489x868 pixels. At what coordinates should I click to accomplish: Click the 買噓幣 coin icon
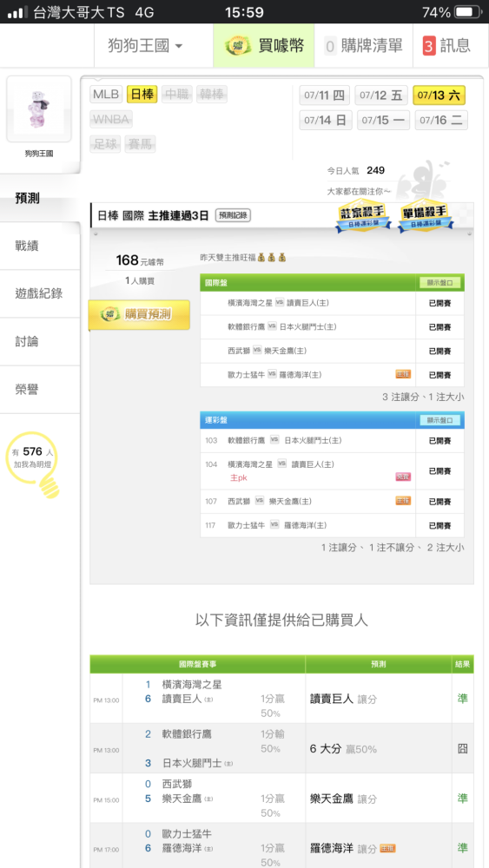pyautogui.click(x=239, y=45)
